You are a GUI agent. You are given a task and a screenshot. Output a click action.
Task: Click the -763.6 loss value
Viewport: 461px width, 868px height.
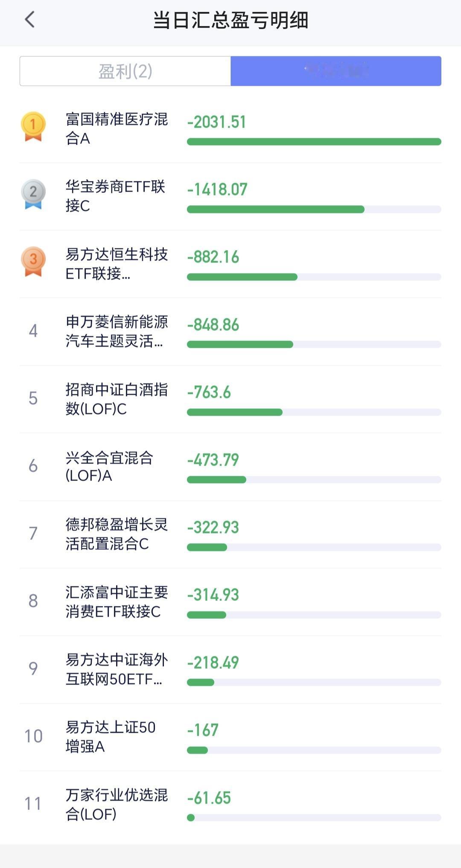coord(209,392)
